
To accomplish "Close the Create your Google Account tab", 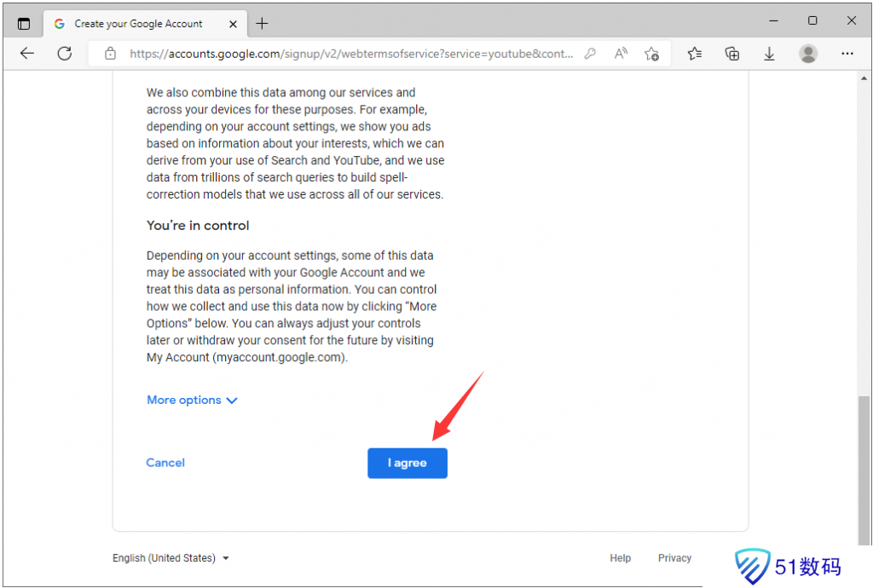I will coord(232,24).
